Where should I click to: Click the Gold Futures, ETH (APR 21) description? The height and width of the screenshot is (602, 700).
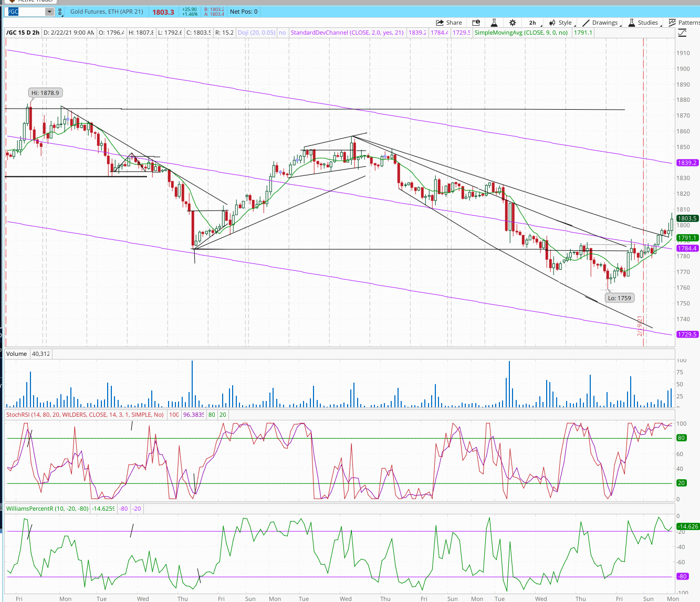[x=107, y=12]
